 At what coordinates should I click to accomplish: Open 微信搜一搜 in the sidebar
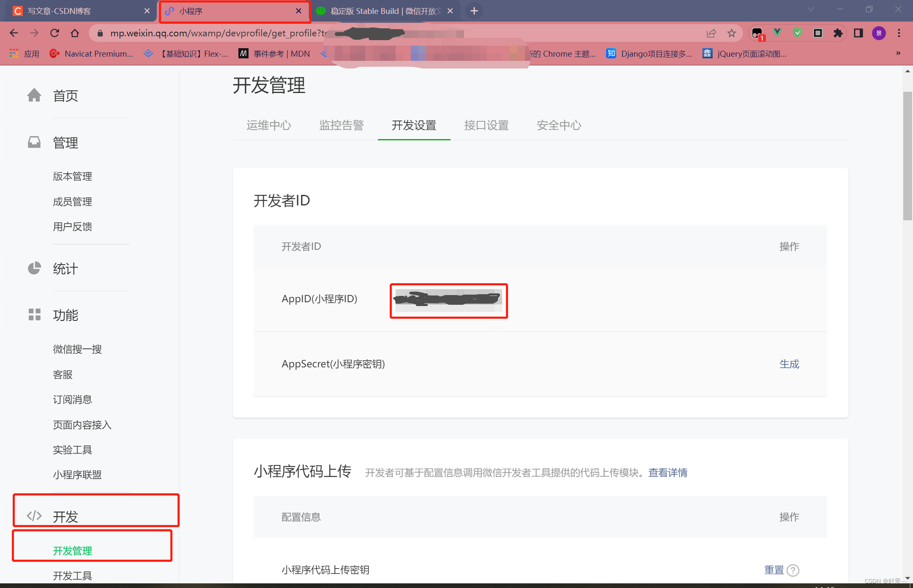click(x=77, y=349)
